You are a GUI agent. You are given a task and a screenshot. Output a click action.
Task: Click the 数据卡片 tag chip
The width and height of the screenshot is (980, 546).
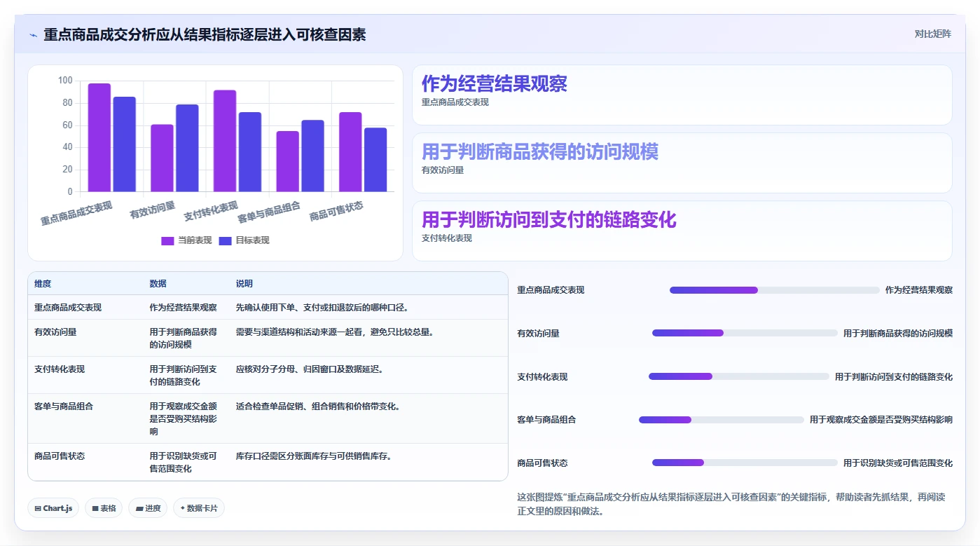pyautogui.click(x=199, y=508)
